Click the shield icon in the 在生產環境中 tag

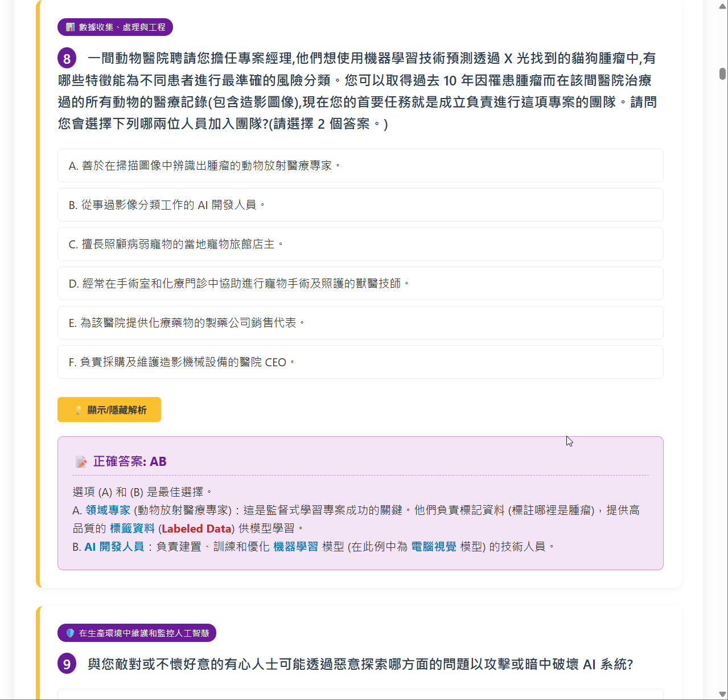pos(70,633)
